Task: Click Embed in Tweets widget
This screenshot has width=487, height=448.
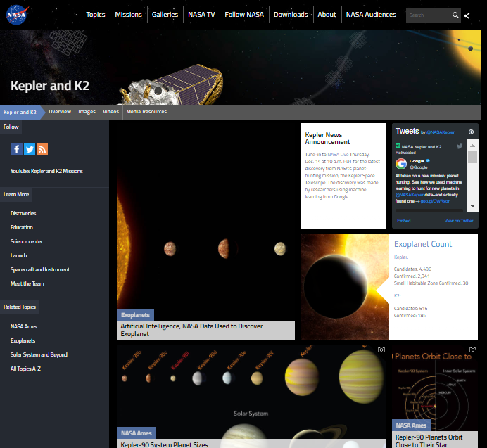Action: point(404,221)
